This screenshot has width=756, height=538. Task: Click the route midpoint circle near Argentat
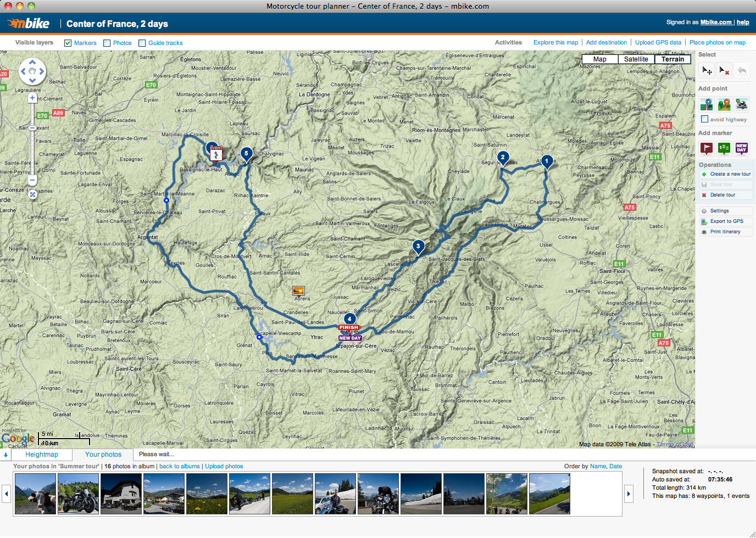(x=166, y=200)
